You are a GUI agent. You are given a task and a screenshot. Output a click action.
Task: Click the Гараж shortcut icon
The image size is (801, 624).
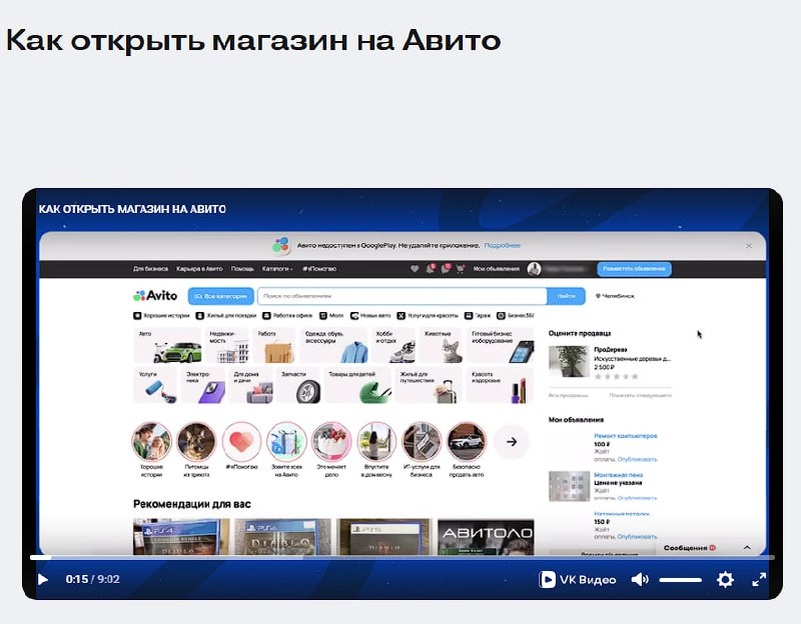point(468,316)
